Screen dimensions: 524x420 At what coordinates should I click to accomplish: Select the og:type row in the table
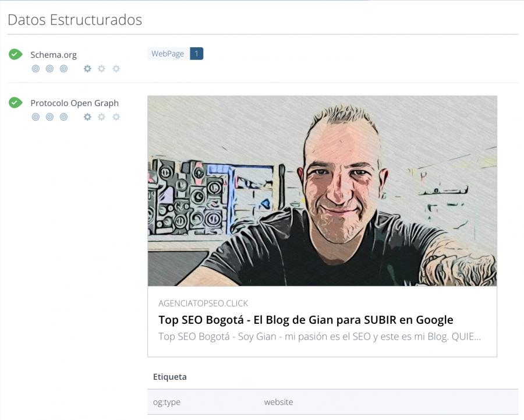tap(332, 402)
